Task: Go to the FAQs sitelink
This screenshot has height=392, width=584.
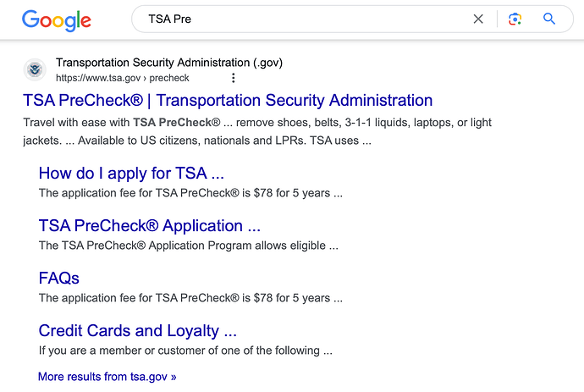Action: point(59,278)
